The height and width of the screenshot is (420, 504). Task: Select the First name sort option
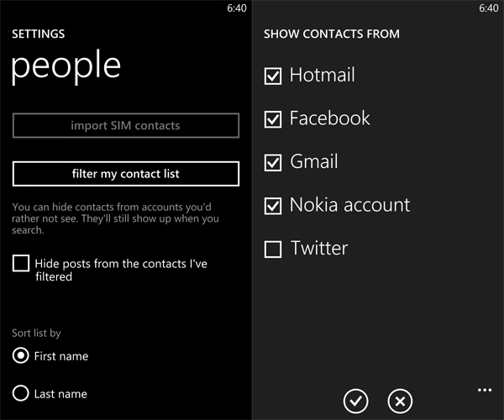[20, 355]
